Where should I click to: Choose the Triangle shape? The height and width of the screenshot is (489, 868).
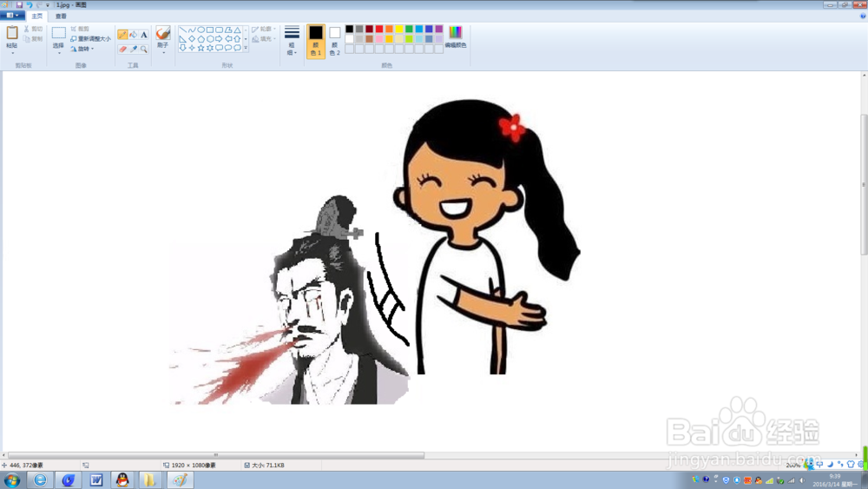click(237, 30)
